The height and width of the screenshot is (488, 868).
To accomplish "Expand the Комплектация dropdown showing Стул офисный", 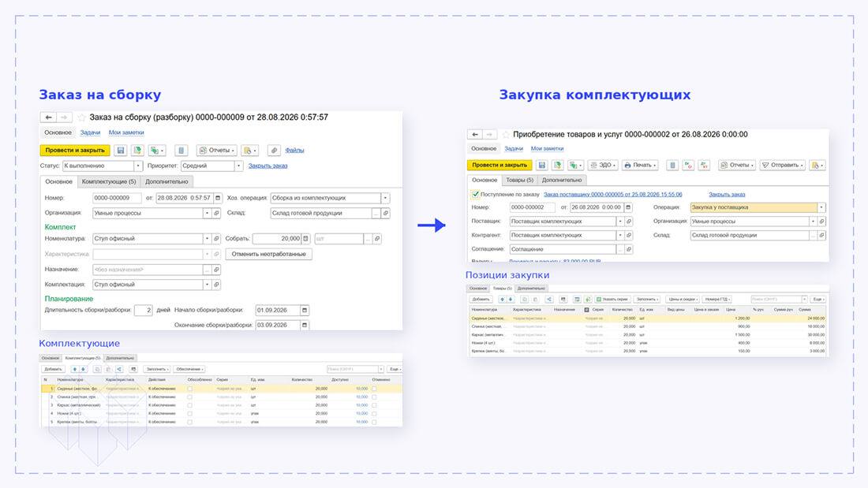I will pyautogui.click(x=207, y=285).
